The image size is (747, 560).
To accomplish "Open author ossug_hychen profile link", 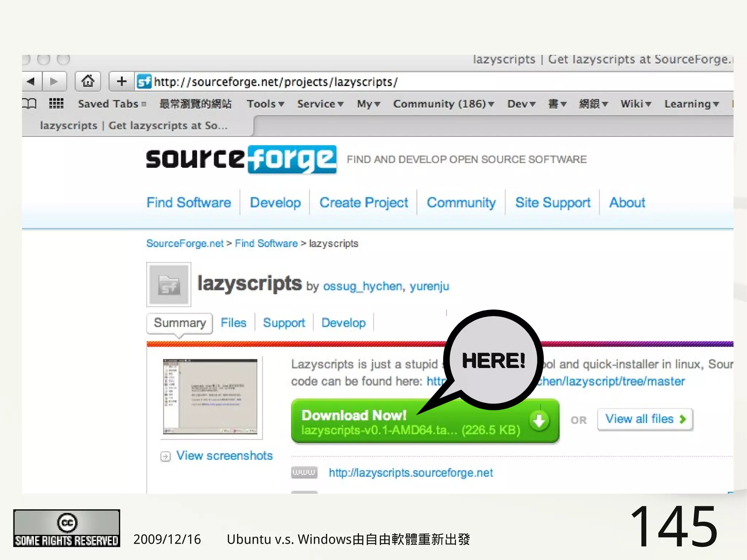I will click(x=363, y=286).
